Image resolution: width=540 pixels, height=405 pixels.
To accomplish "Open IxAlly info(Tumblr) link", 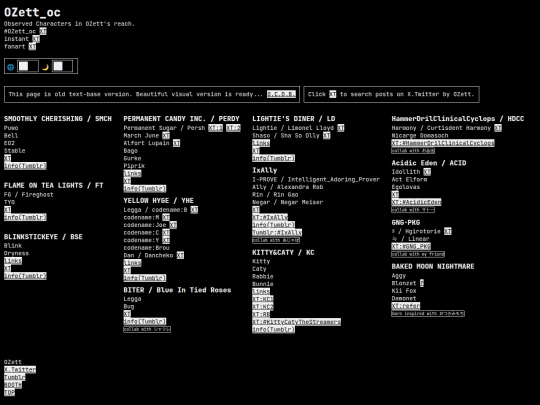I will click(x=273, y=225).
